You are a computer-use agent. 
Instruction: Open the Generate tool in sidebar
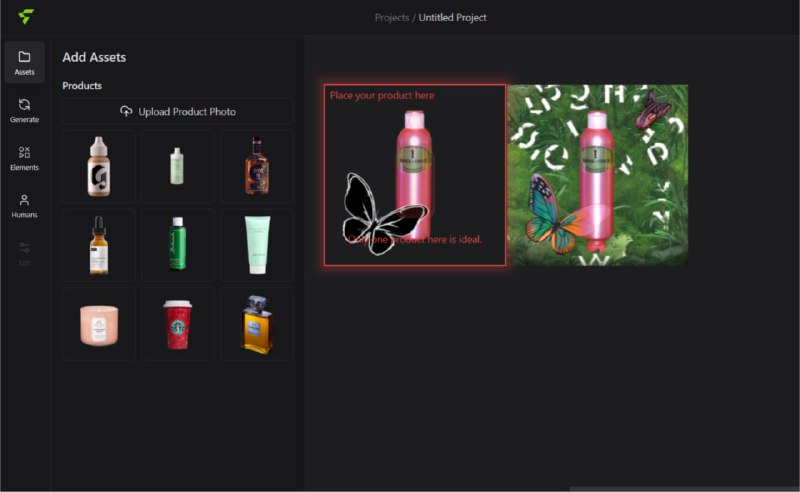24,110
